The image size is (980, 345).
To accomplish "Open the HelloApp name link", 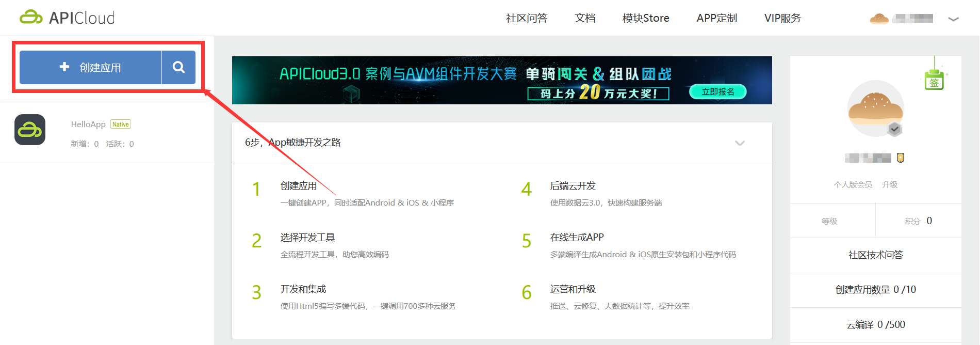I will (88, 124).
